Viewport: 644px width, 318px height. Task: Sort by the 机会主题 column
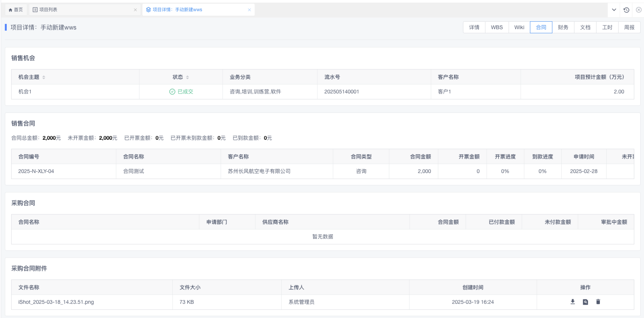coord(44,77)
